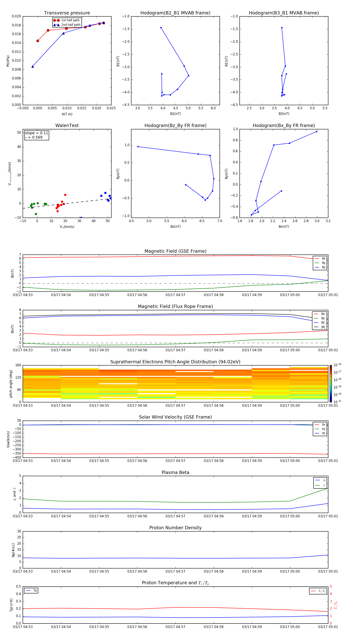351x644 pixels.
Task: Click the 'WalenTest' plot title
Action: [x=67, y=125]
